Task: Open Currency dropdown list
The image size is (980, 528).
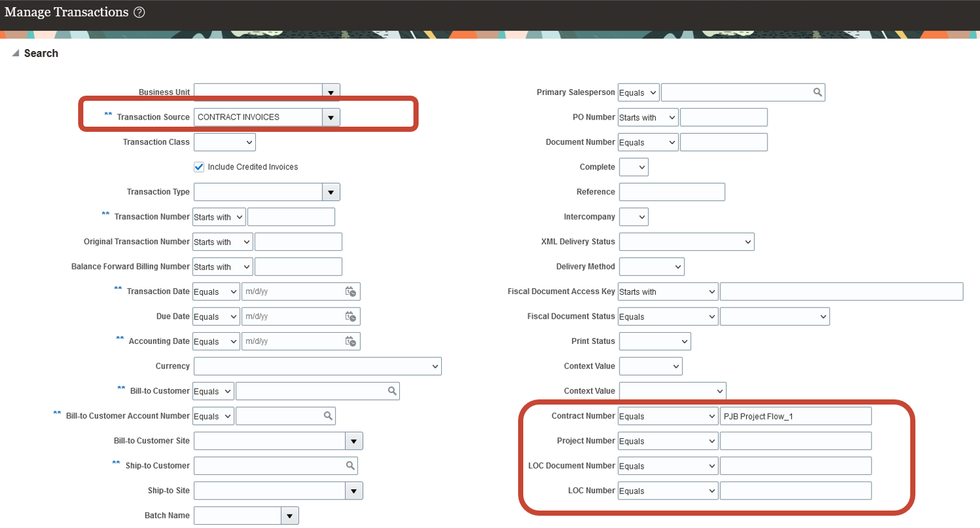Action: click(x=318, y=366)
